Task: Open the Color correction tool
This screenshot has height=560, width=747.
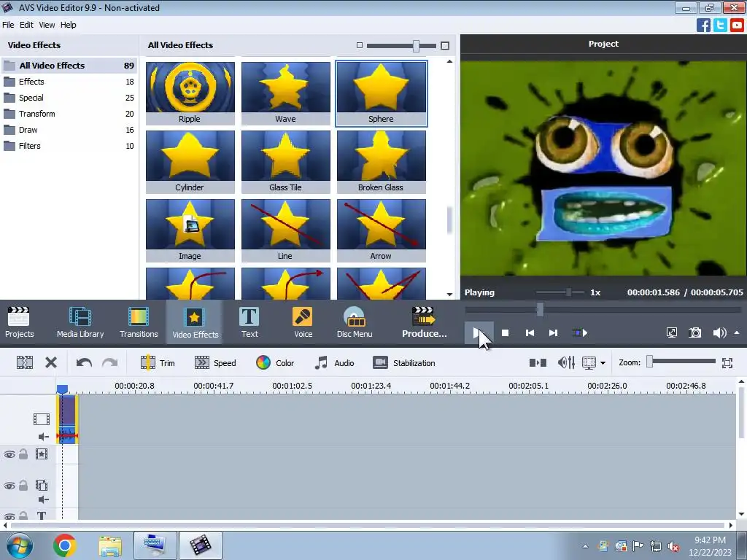Action: [x=275, y=363]
